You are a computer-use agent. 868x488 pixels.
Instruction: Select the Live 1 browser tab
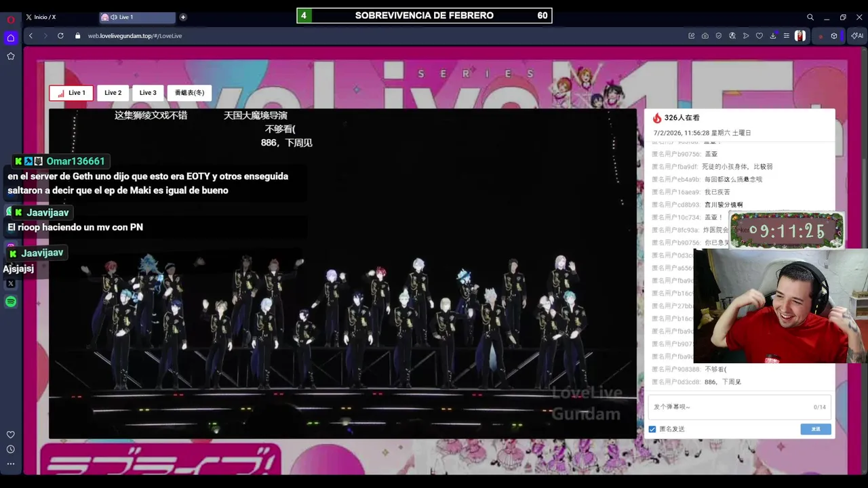[x=137, y=17]
